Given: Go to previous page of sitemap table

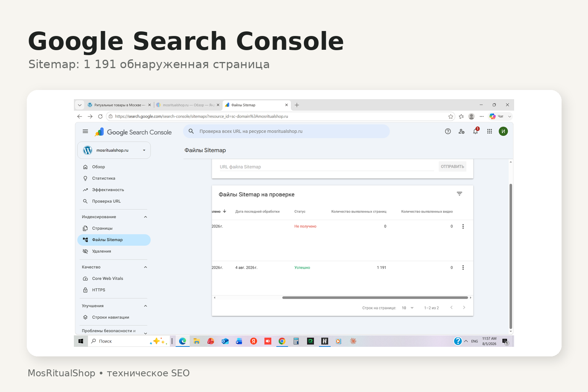Looking at the screenshot, I should pyautogui.click(x=451, y=307).
